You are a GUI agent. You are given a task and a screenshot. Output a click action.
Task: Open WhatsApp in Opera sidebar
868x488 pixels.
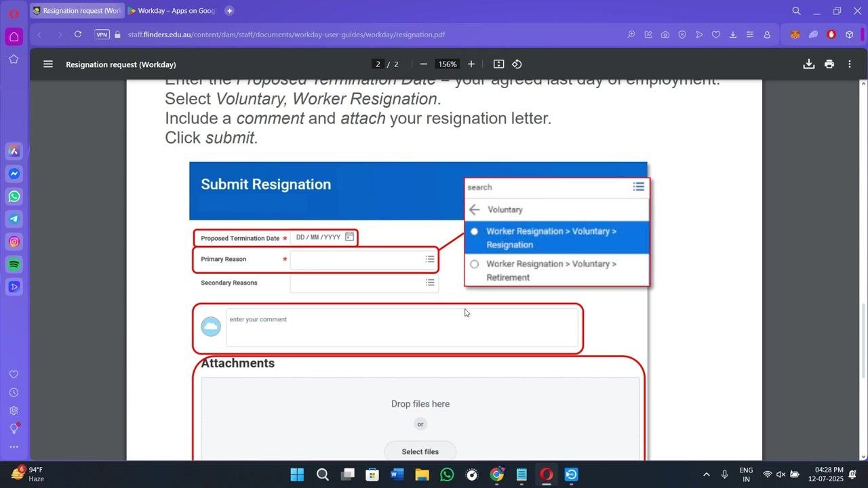(x=14, y=197)
